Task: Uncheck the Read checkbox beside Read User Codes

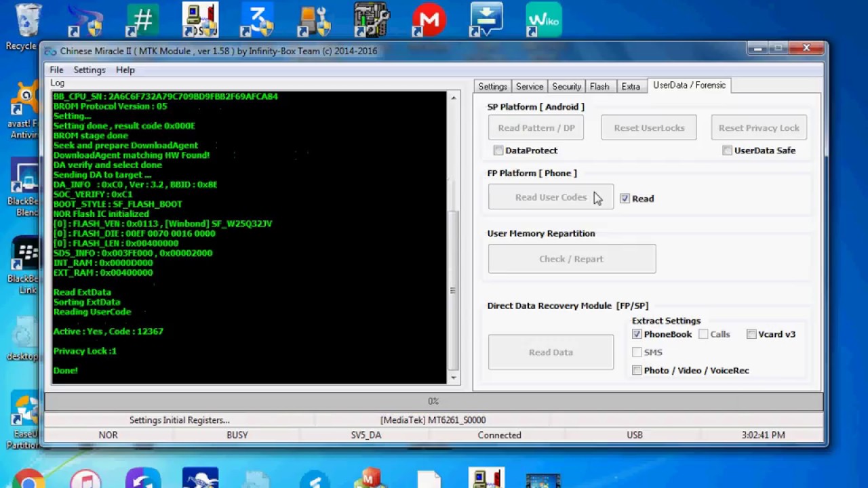Action: tap(625, 199)
